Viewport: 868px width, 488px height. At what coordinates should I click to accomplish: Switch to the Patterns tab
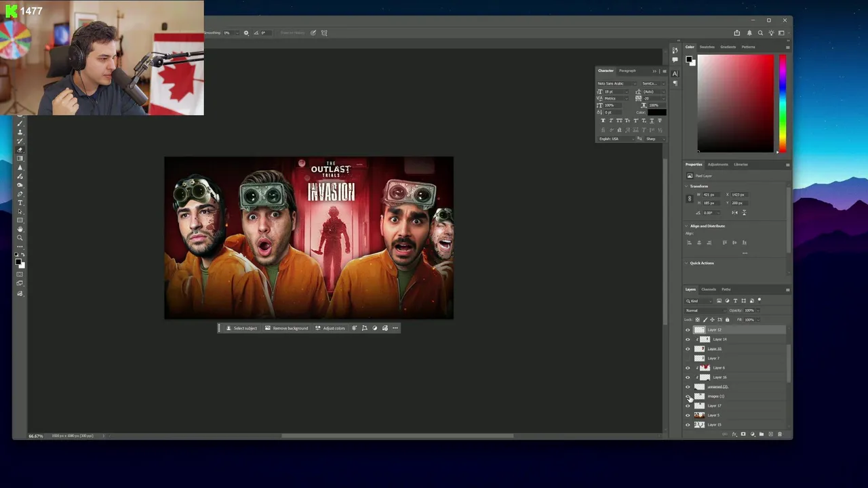pyautogui.click(x=748, y=47)
